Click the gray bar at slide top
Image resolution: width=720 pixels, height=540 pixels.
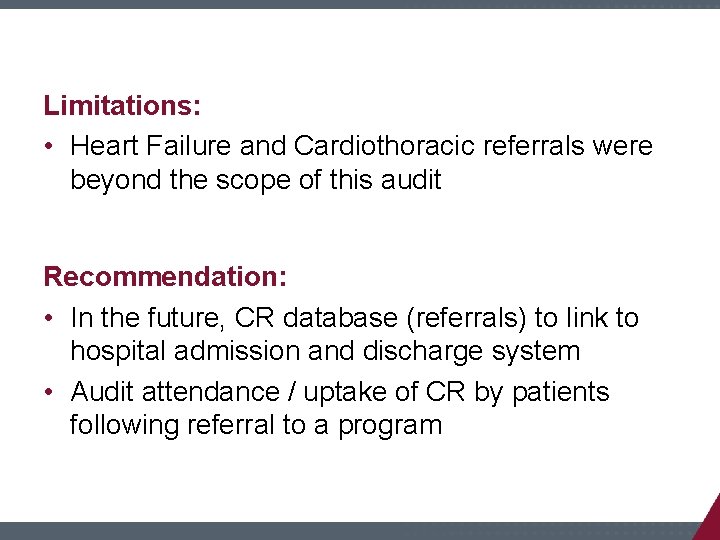(x=360, y=4)
